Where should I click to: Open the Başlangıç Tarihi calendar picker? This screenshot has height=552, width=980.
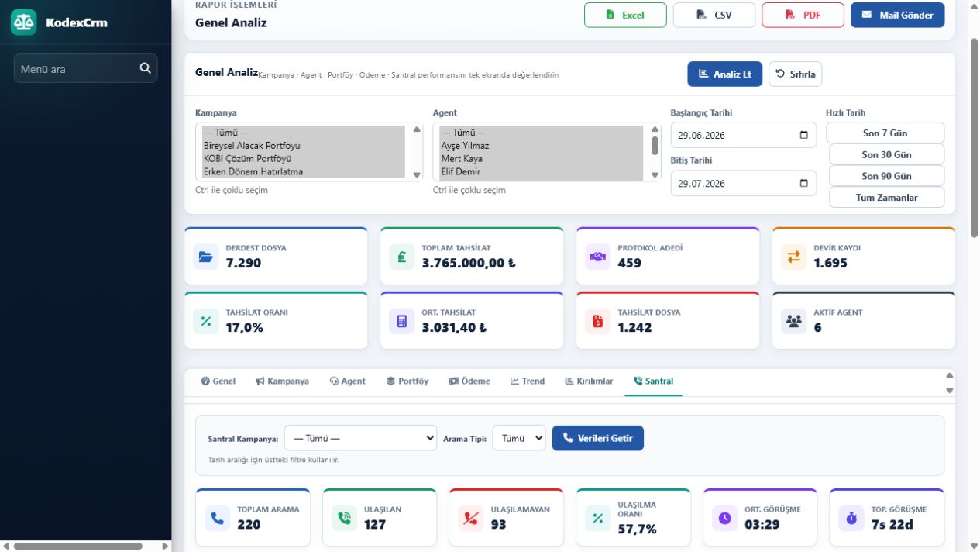[803, 135]
